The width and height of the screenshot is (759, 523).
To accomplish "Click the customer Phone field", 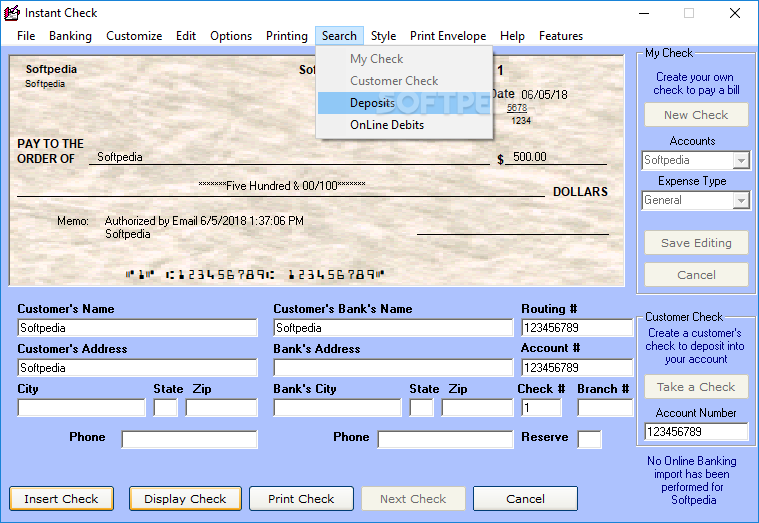I will 189,439.
